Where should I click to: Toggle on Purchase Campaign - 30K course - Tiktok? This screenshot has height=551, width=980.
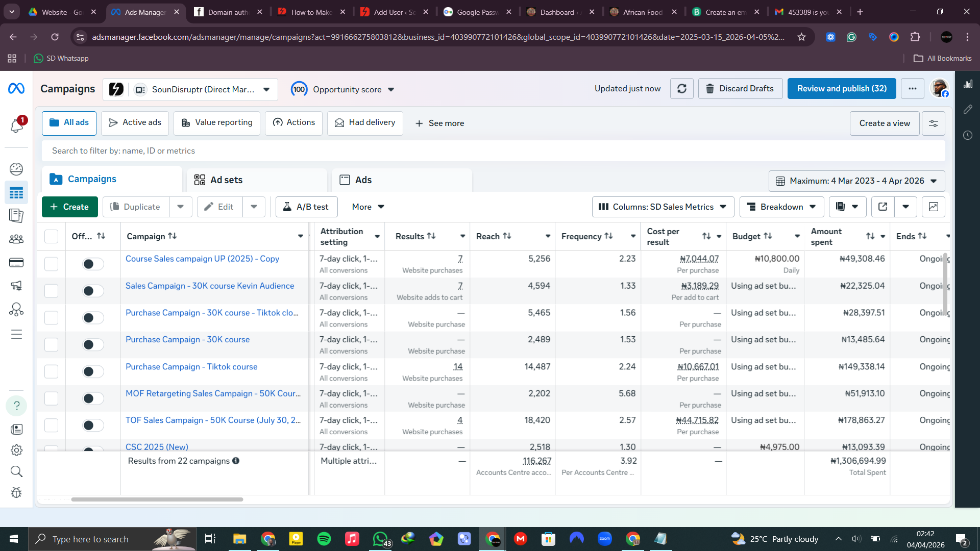click(93, 318)
